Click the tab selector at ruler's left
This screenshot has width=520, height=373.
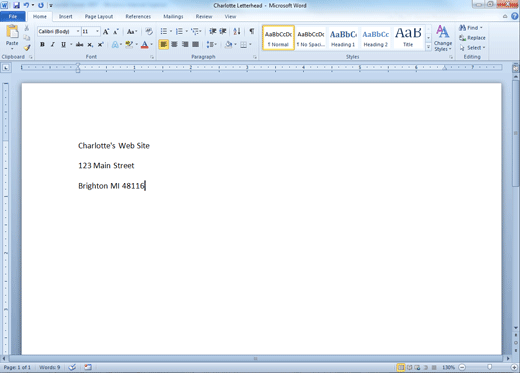pyautogui.click(x=6, y=68)
